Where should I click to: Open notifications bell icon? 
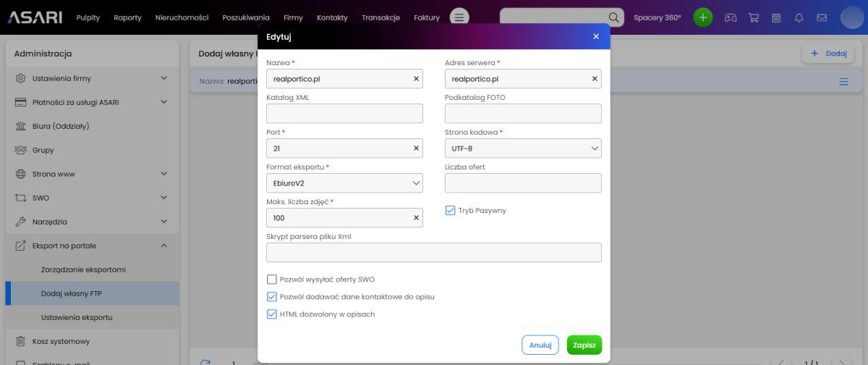[799, 17]
